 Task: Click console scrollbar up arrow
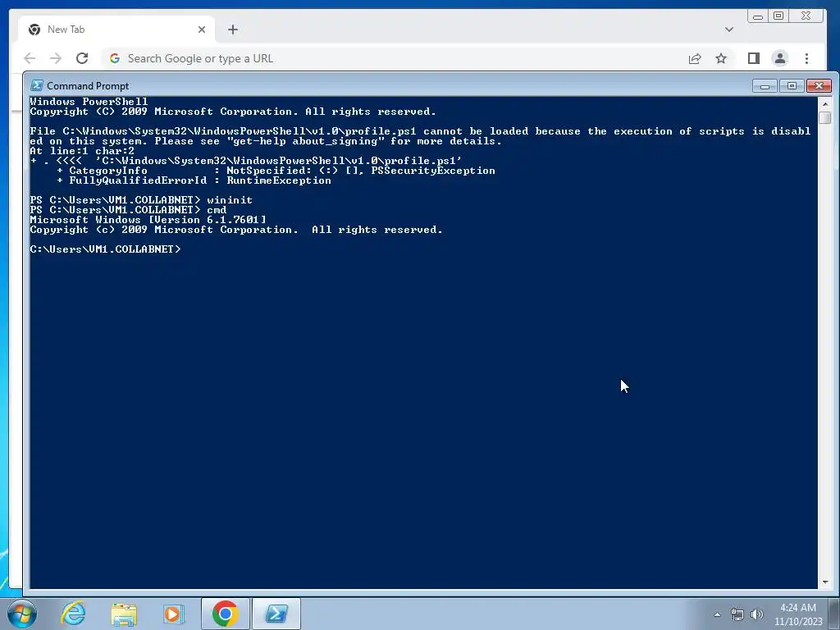coord(825,103)
